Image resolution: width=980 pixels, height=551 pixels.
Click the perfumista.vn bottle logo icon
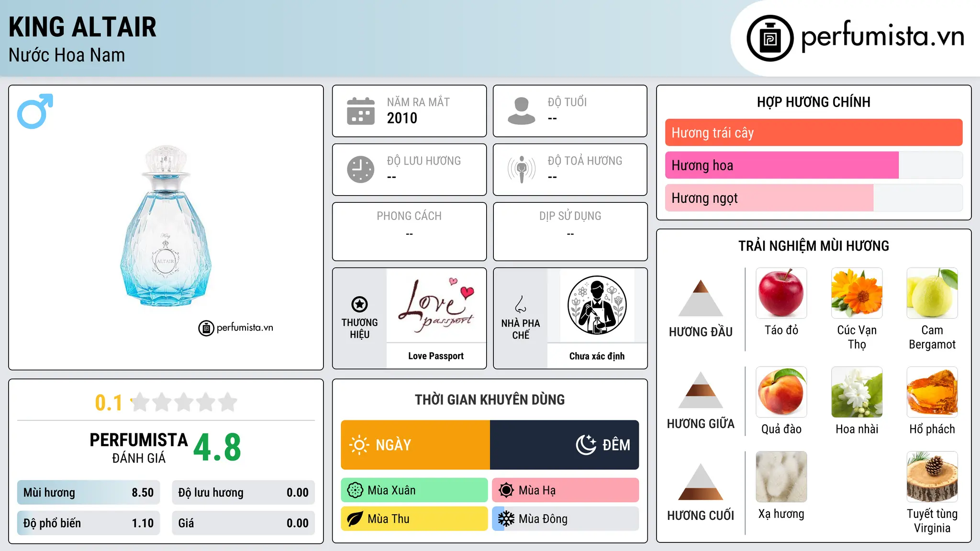pos(770,38)
